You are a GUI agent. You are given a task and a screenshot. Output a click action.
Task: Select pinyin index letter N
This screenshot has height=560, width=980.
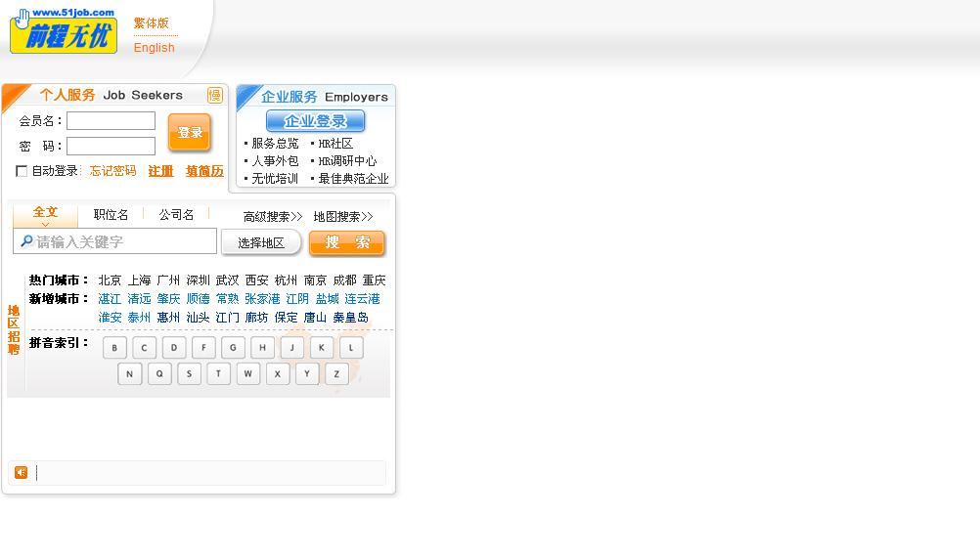coord(129,374)
